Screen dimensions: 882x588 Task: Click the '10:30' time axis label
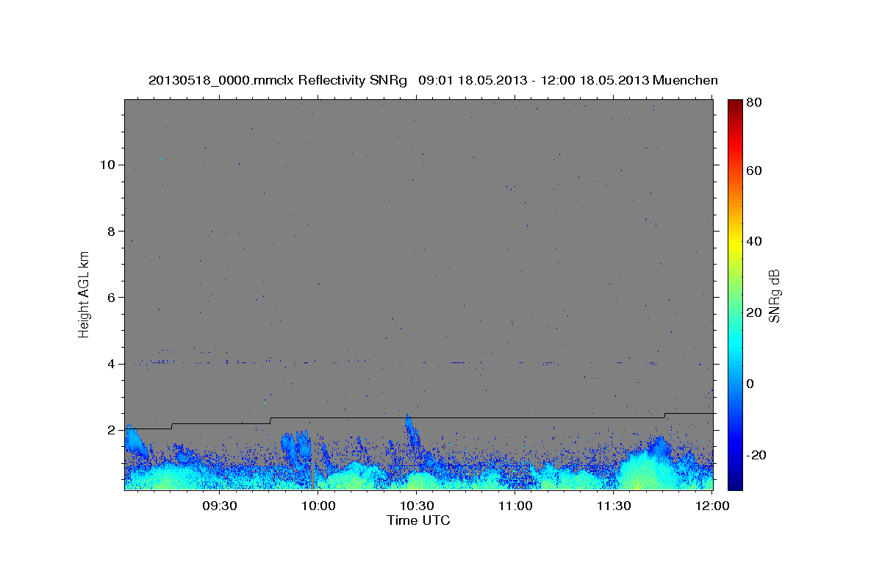click(417, 506)
